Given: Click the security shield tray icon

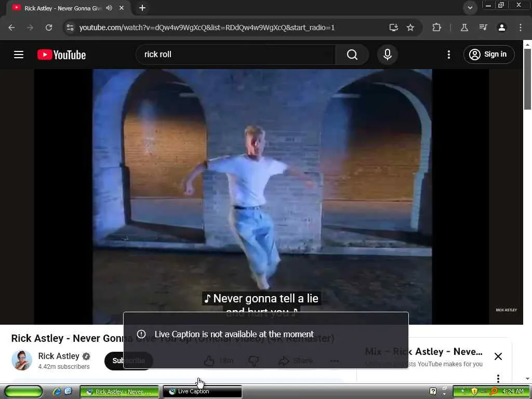Looking at the screenshot, I should (x=474, y=392).
